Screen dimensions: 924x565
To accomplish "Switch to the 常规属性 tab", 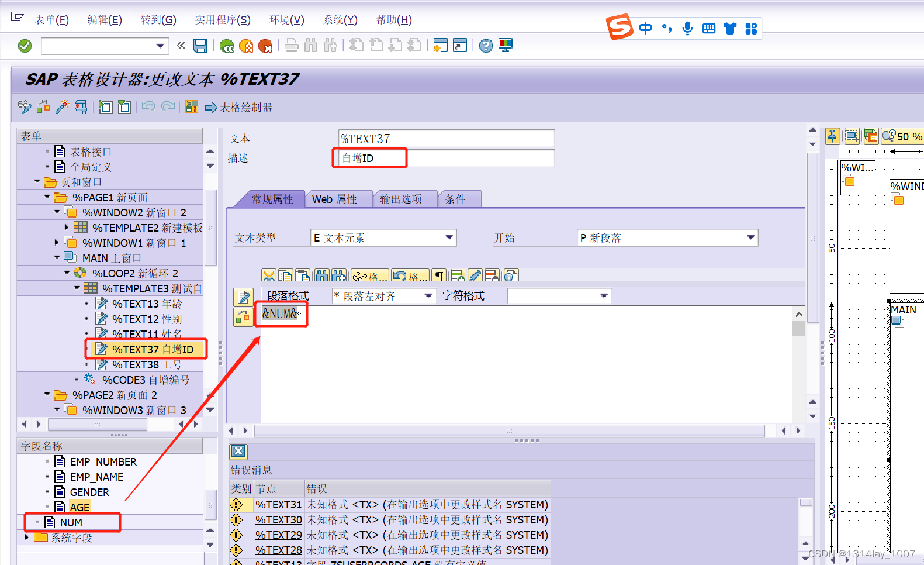I will point(272,199).
